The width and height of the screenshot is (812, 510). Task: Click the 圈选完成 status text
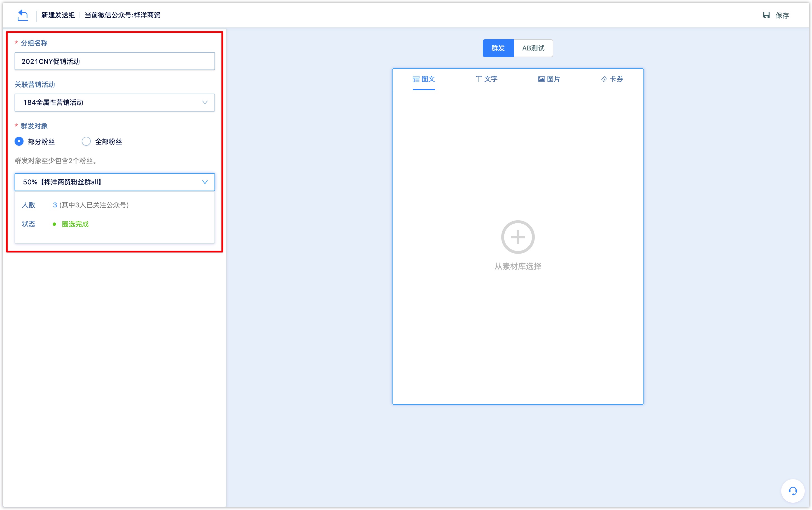pos(75,224)
